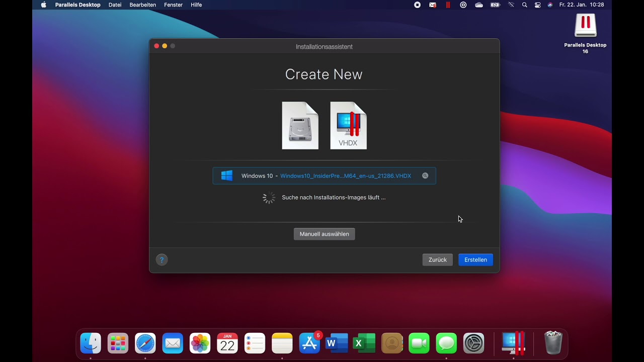Launch Safari from the Dock

[x=145, y=343]
